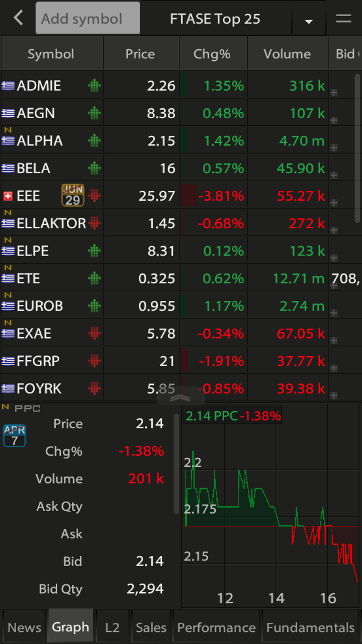Select the ETE stock row
This screenshot has width=362, height=644.
[50, 278]
